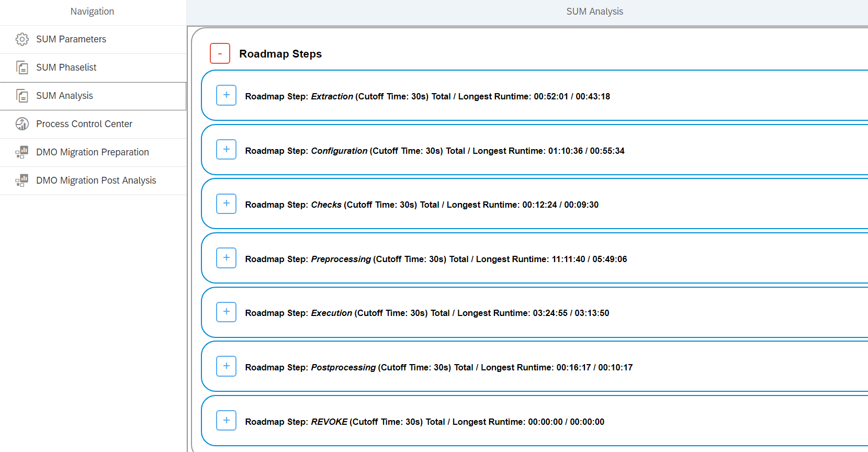Open SUM Parameters in navigation
This screenshot has height=452, width=868.
93,39
